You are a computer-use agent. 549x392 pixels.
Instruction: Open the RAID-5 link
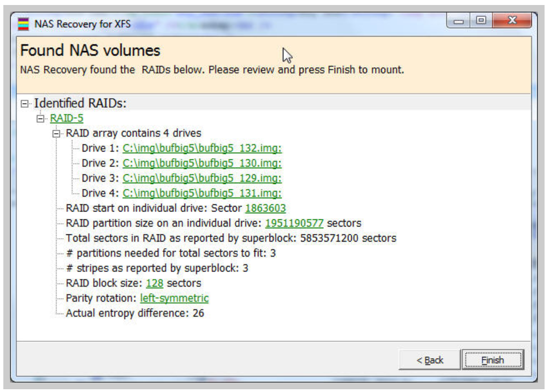tap(67, 118)
